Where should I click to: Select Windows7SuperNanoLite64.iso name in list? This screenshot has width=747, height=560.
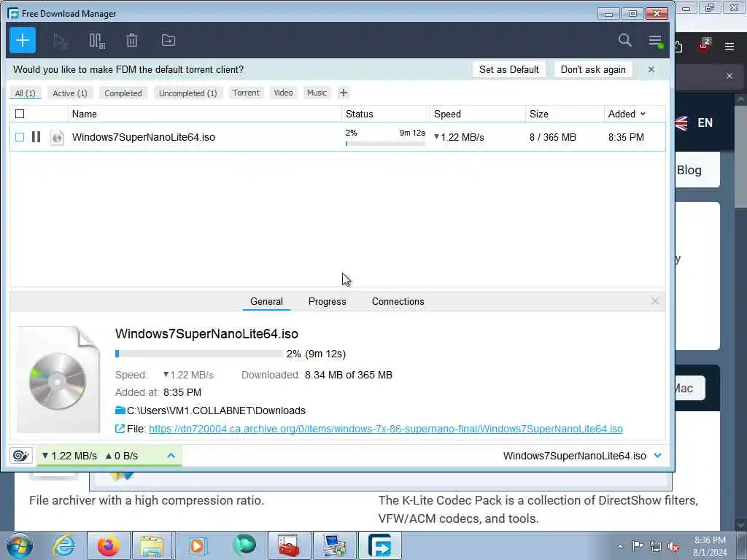click(x=144, y=137)
